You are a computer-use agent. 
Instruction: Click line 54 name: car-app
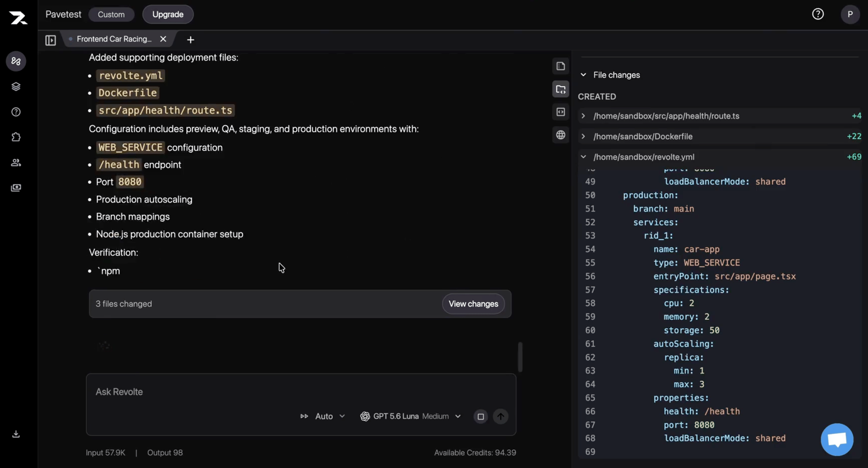click(x=686, y=249)
